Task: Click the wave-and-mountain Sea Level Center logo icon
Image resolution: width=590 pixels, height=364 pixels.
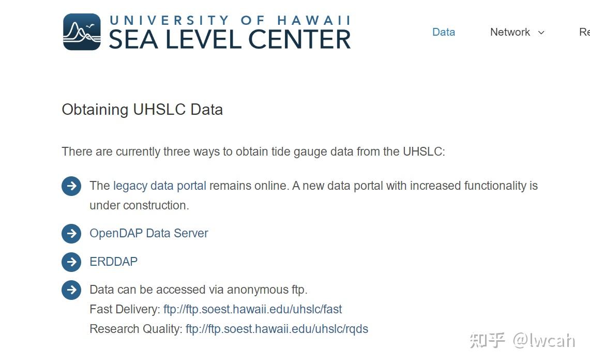Action: click(x=82, y=32)
